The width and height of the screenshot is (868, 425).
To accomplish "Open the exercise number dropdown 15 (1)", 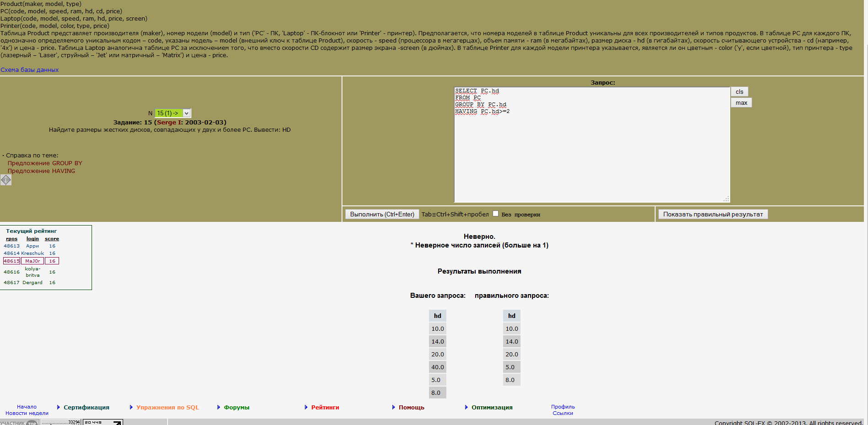I will (173, 113).
